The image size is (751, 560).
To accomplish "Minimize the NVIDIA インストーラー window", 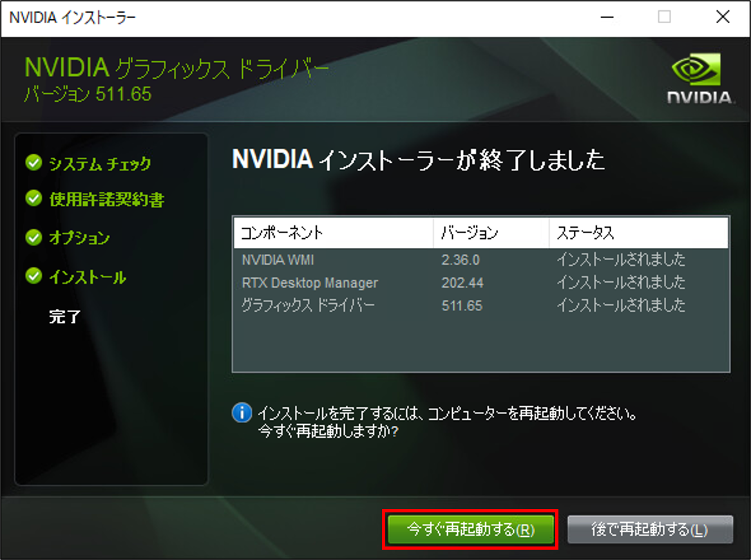I will coord(607,17).
